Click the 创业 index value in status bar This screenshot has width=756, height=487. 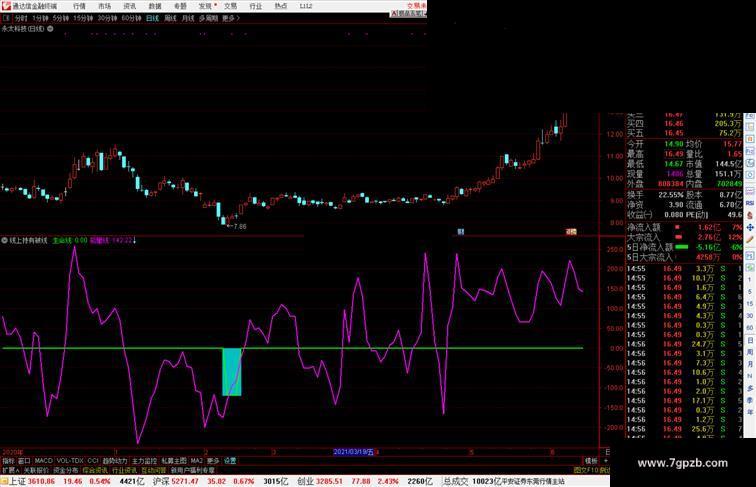tap(329, 481)
